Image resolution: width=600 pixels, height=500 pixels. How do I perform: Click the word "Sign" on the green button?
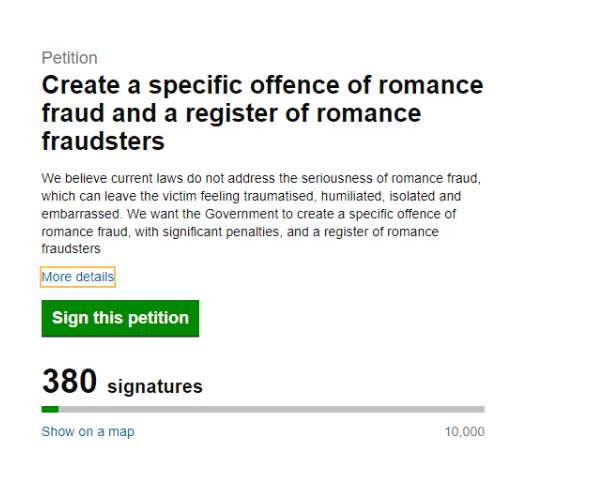(70, 318)
